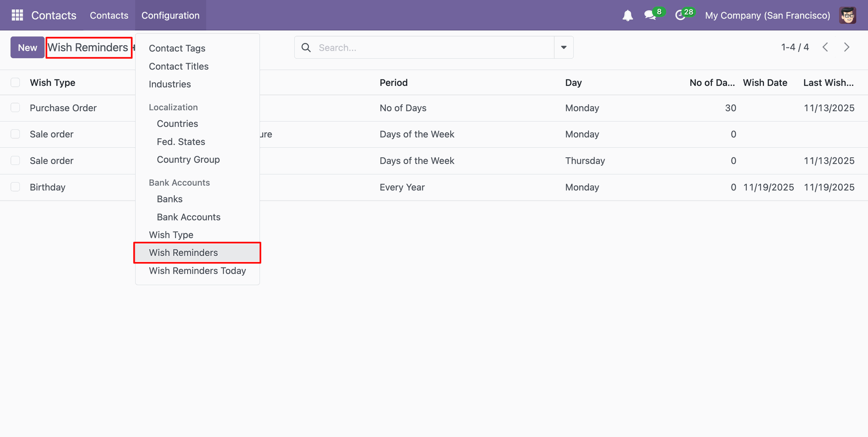This screenshot has height=437, width=868.
Task: Go to the previous page arrow
Action: click(x=825, y=47)
